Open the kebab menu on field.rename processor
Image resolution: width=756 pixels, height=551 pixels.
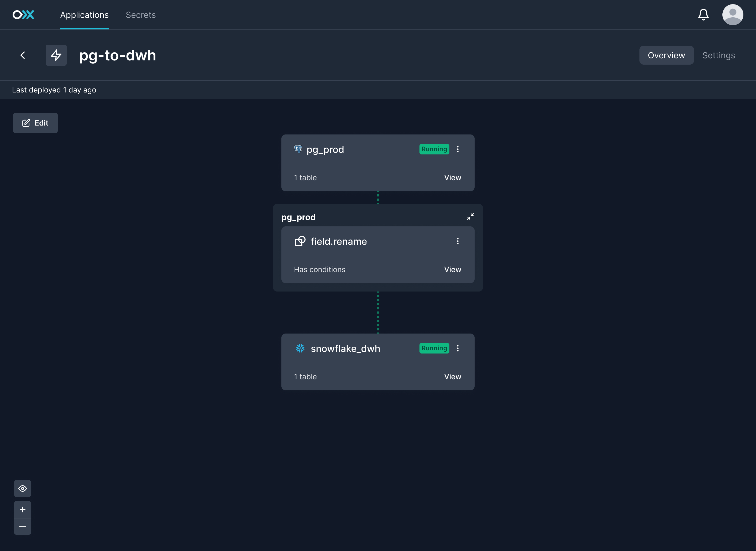coord(458,241)
